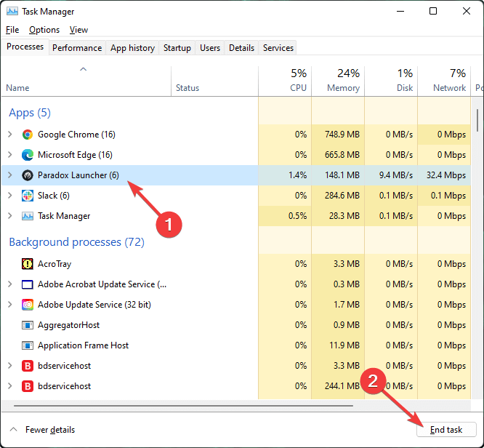Switch to the Services tab
This screenshot has height=448, width=484.
pos(278,48)
